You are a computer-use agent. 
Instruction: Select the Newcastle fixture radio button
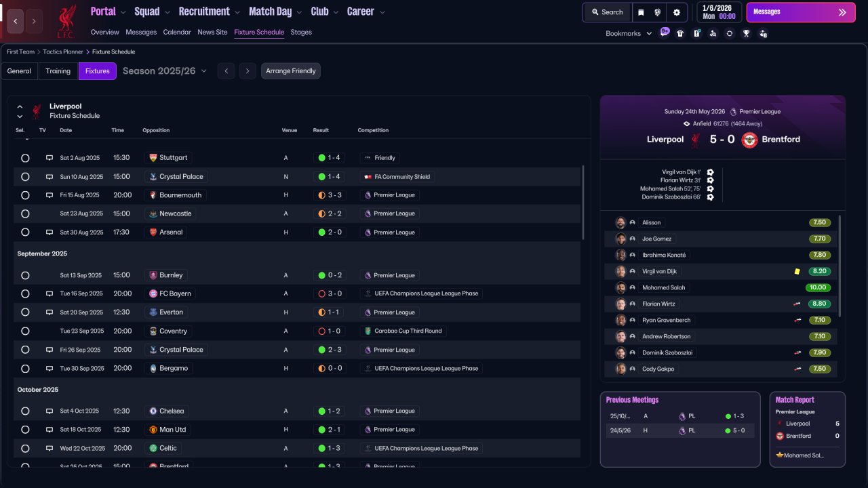(x=25, y=213)
